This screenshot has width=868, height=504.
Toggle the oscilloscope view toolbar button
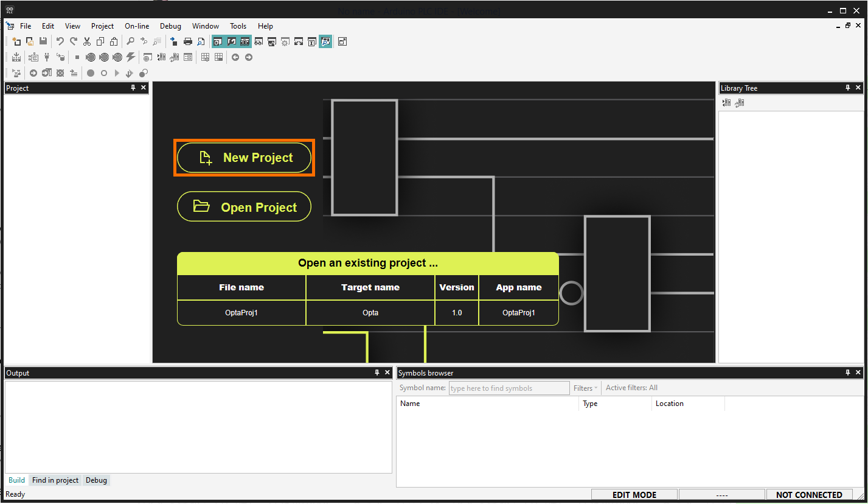point(272,41)
